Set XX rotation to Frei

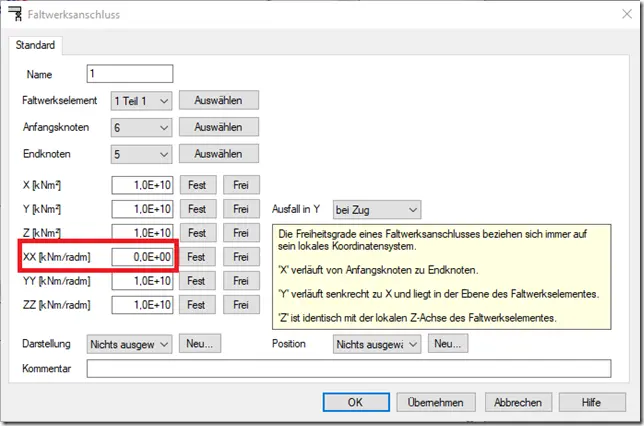point(241,257)
